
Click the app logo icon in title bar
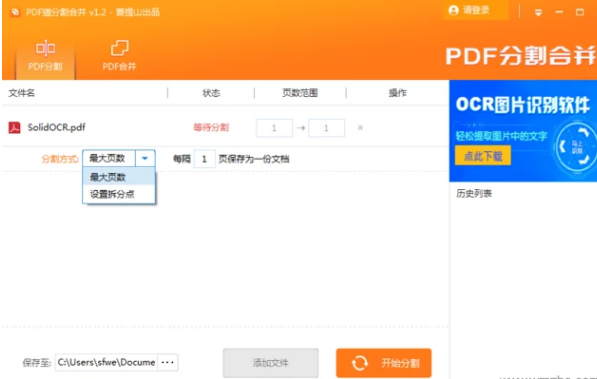(x=15, y=12)
